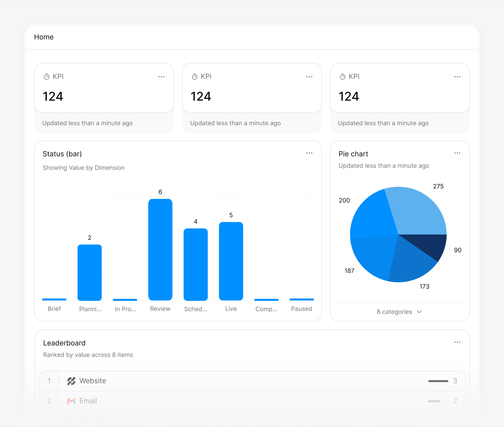Screen dimensions: 504x427
Task: Click the Website icon in the leaderboard
Action: (71, 381)
